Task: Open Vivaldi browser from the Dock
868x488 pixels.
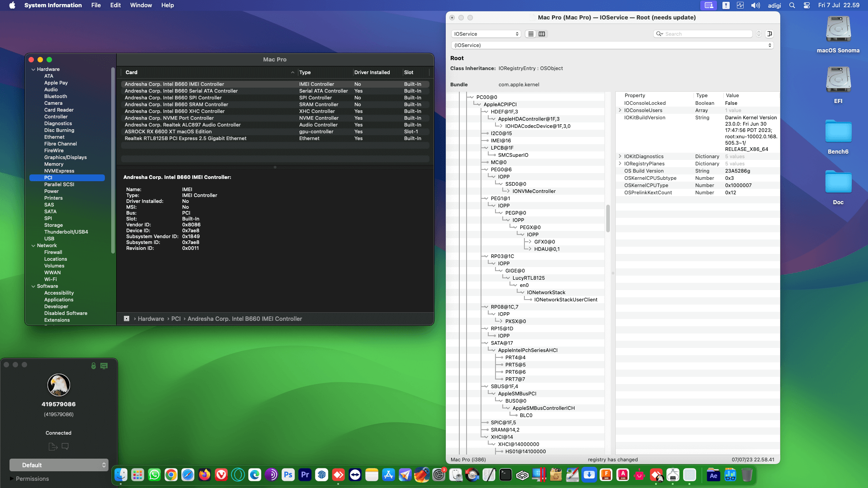Action: click(222, 475)
